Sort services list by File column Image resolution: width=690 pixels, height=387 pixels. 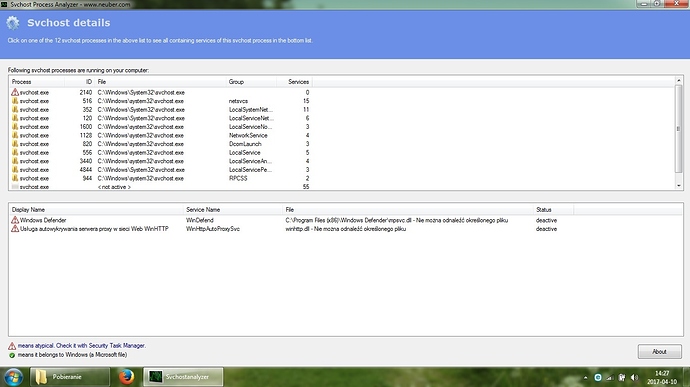(407, 210)
